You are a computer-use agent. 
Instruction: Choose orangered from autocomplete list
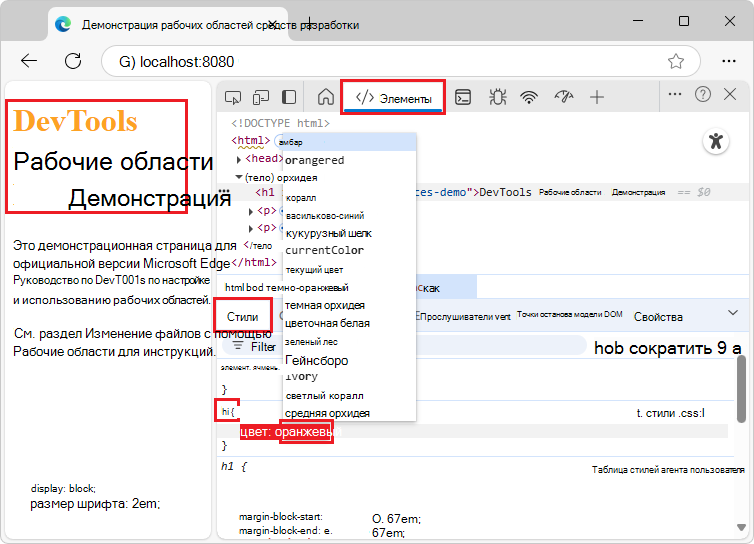pos(350,160)
